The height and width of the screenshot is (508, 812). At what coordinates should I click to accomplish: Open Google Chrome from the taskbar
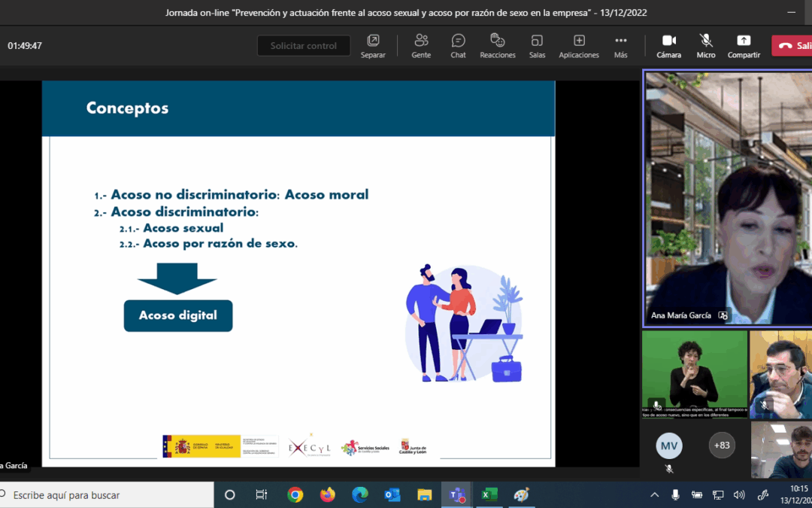295,495
